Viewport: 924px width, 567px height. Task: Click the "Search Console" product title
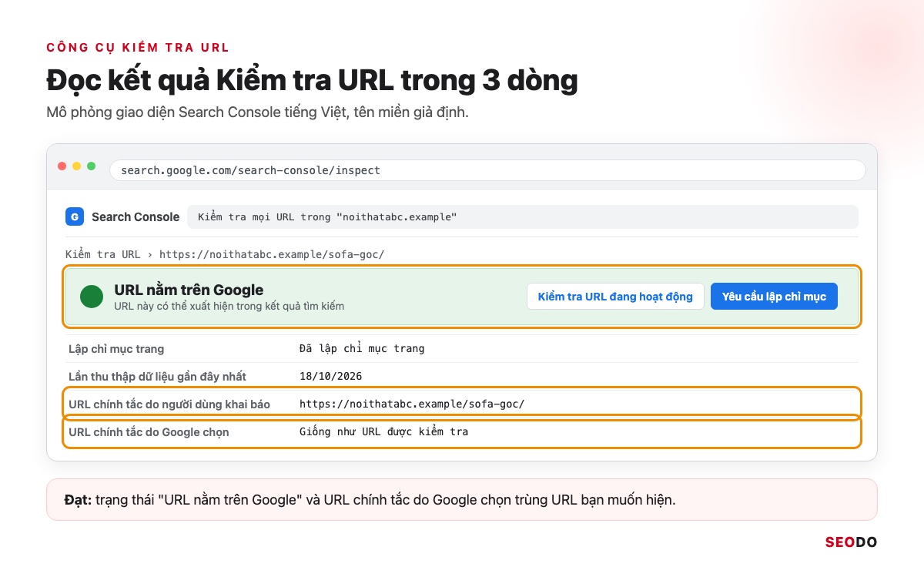136,216
